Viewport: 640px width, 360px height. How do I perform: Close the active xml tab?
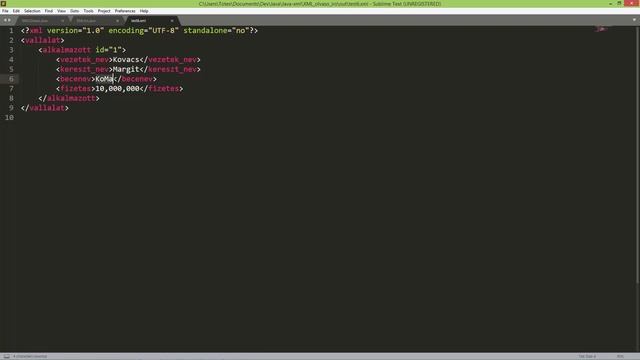point(172,20)
